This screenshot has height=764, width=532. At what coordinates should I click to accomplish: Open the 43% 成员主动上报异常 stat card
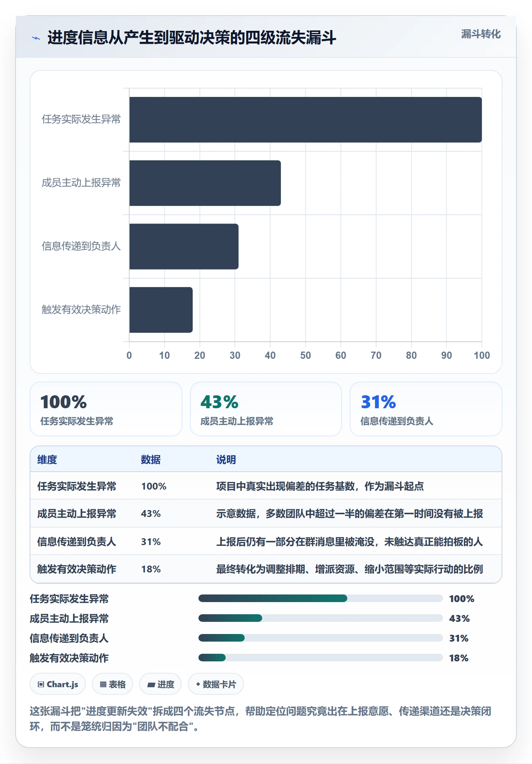coord(266,409)
